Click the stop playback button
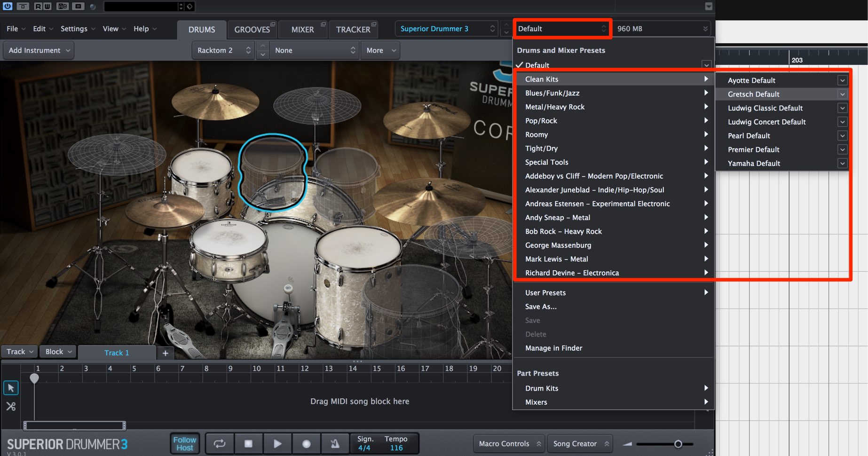This screenshot has height=456, width=868. [x=249, y=443]
